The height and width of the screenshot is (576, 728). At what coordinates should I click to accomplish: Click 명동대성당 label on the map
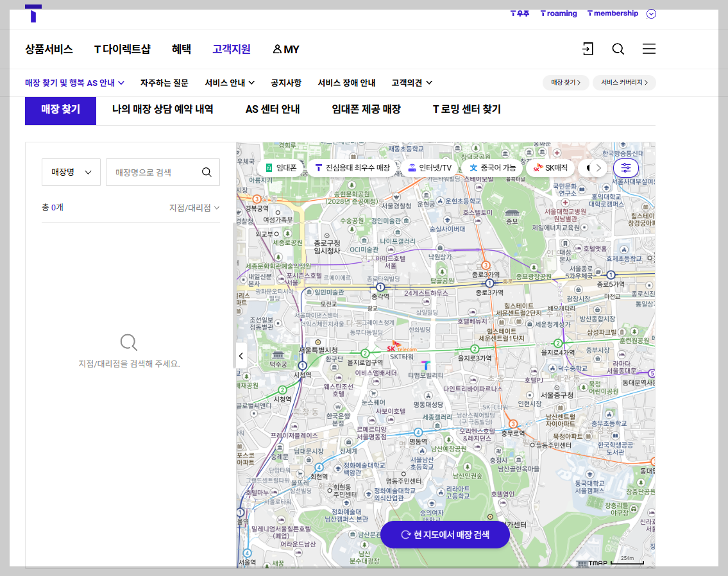point(428,405)
